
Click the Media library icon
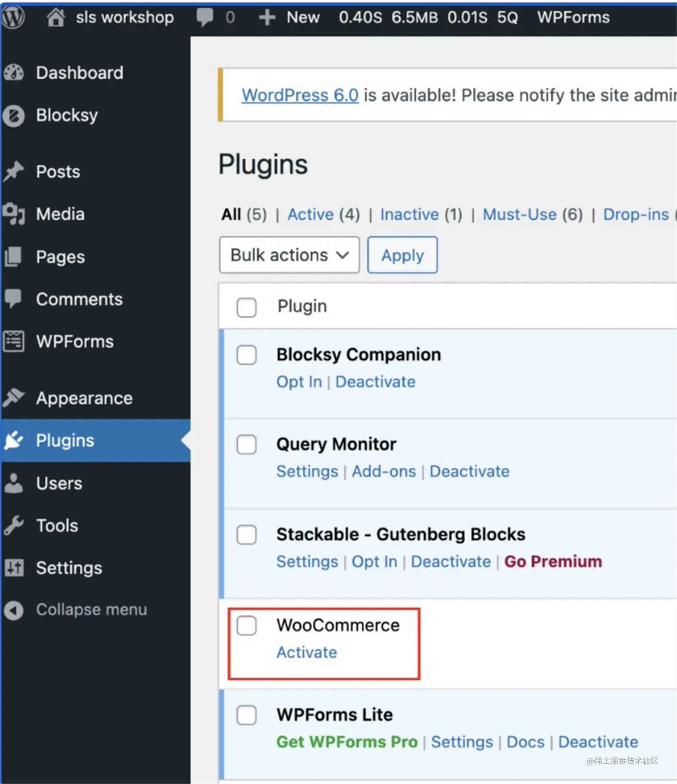pos(14,214)
